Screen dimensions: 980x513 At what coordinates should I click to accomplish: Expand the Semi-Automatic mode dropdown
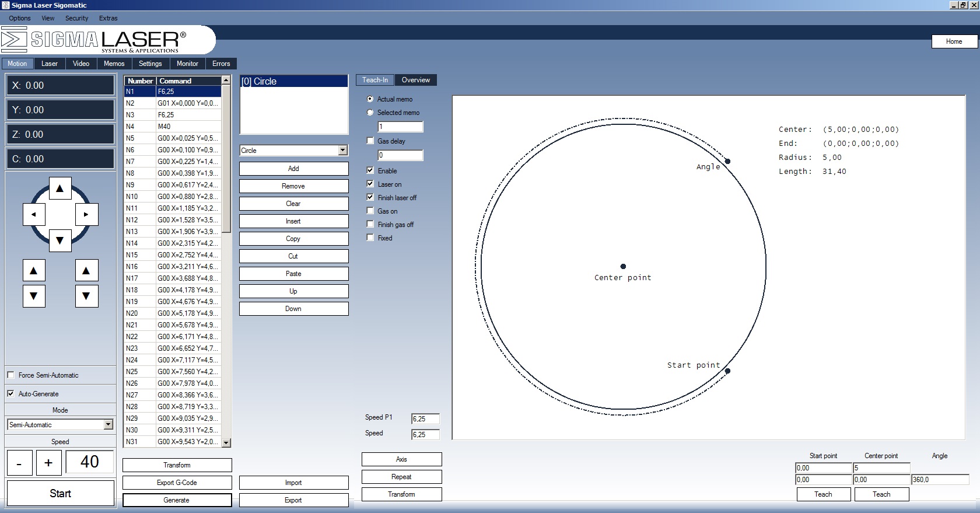click(108, 425)
